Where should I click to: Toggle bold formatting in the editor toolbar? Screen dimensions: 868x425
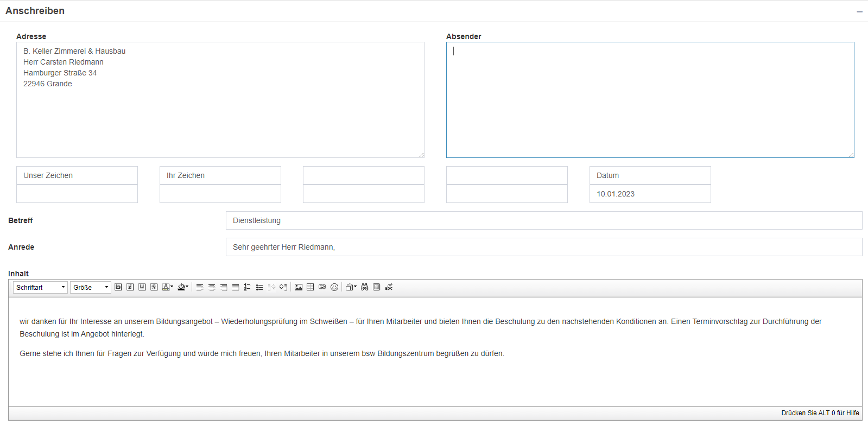pyautogui.click(x=118, y=287)
